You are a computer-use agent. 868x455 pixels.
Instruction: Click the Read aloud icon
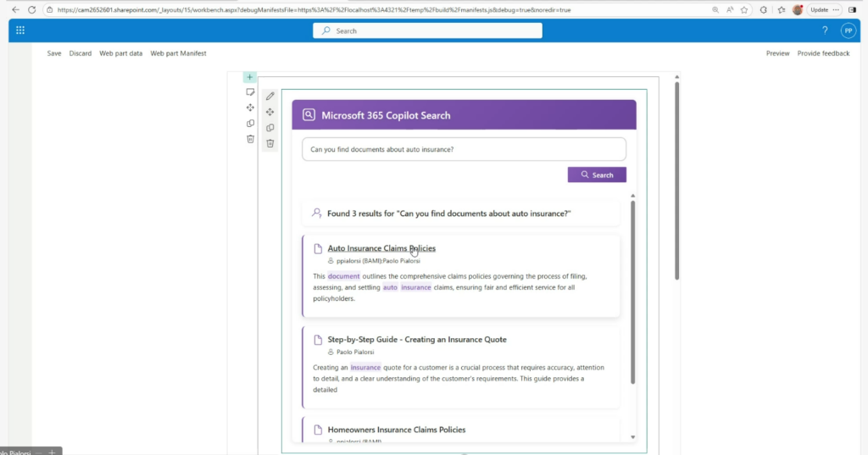730,10
